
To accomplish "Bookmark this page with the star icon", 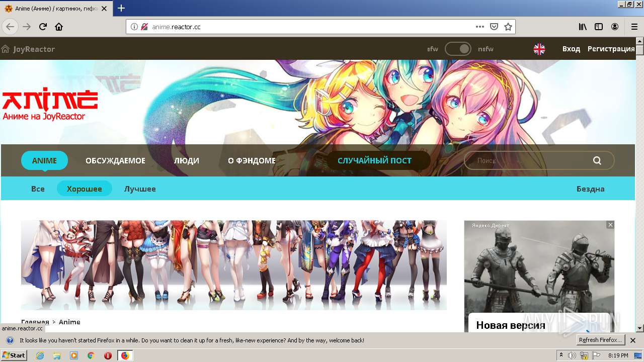I will click(x=508, y=27).
